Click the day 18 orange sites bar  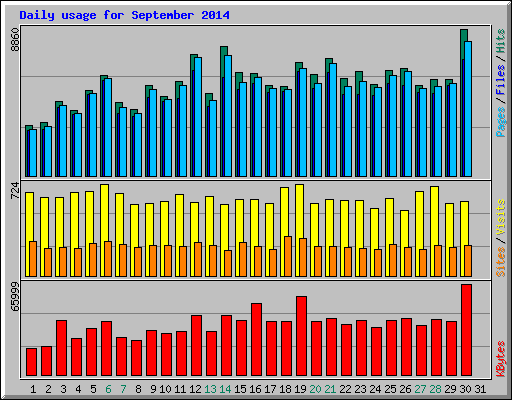click(288, 256)
